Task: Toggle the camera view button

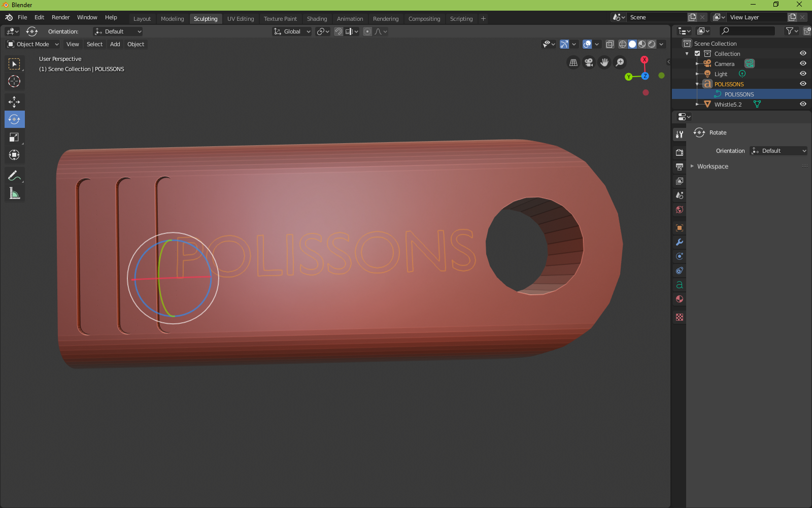Action: 589,62
